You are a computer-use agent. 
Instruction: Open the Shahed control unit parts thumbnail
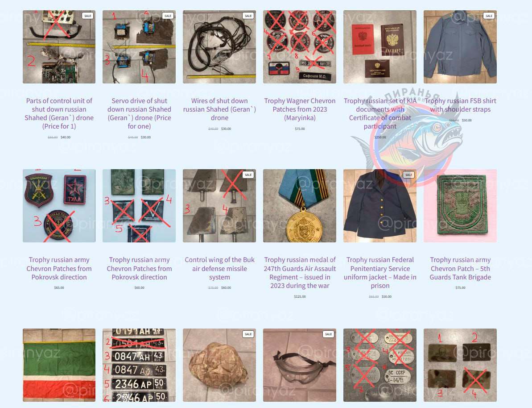(59, 47)
